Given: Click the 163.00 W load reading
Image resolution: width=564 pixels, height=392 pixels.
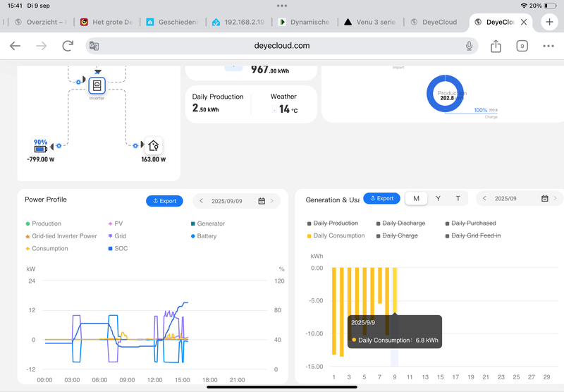Looking at the screenshot, I should tap(154, 159).
